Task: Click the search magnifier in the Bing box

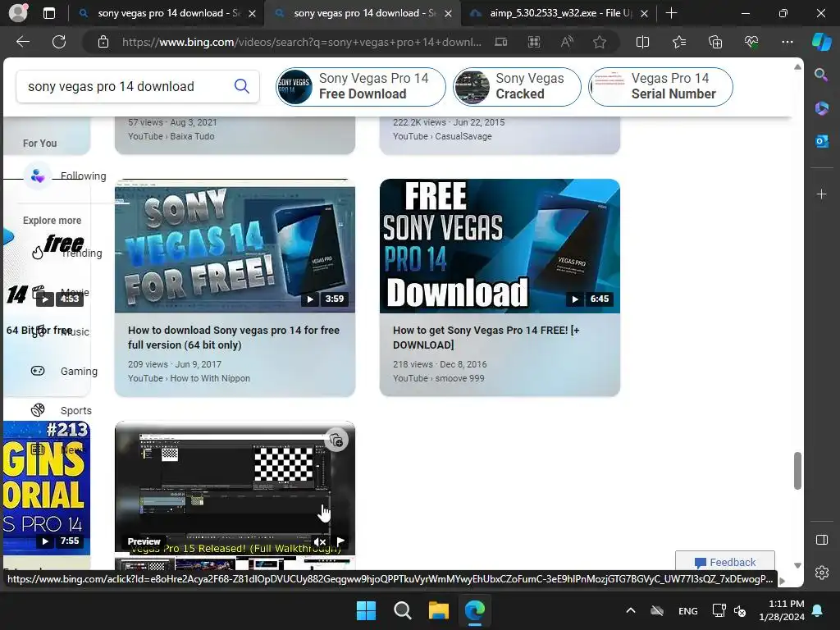Action: [242, 86]
